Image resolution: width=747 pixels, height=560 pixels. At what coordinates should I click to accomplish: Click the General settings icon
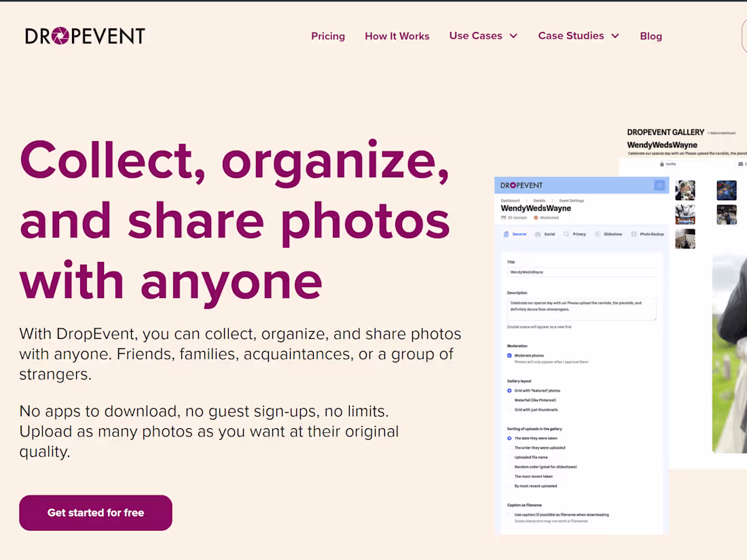click(x=505, y=234)
